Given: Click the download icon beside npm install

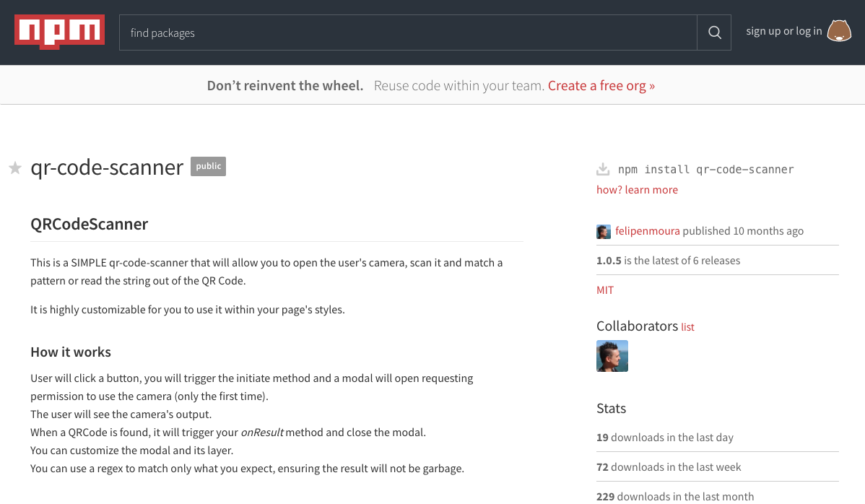Looking at the screenshot, I should (603, 170).
